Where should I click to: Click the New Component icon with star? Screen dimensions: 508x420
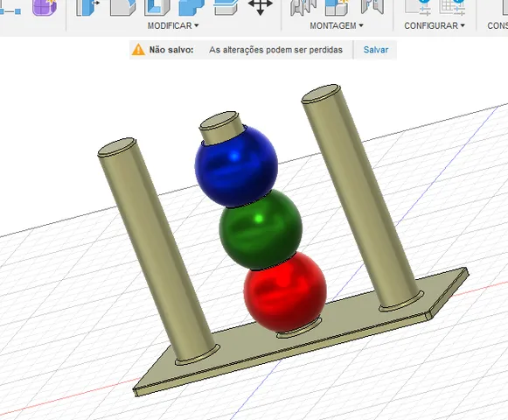[x=337, y=7]
